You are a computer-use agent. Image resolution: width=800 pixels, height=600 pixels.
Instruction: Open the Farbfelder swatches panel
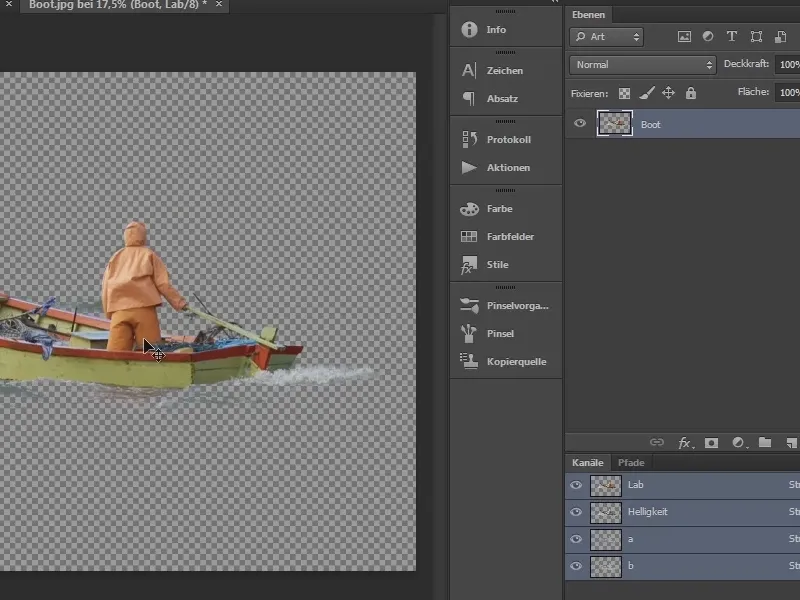click(x=469, y=237)
